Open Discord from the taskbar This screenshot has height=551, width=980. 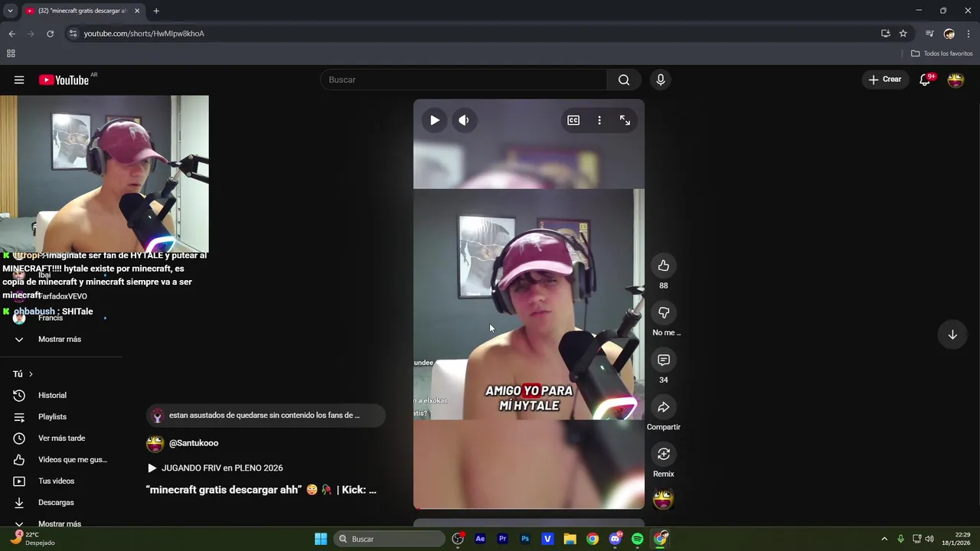(615, 539)
